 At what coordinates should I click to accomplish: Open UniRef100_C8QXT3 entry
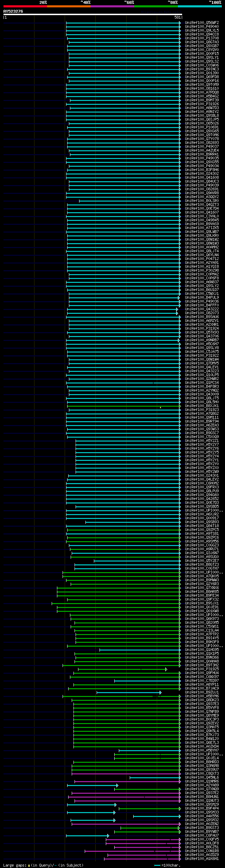202,773
